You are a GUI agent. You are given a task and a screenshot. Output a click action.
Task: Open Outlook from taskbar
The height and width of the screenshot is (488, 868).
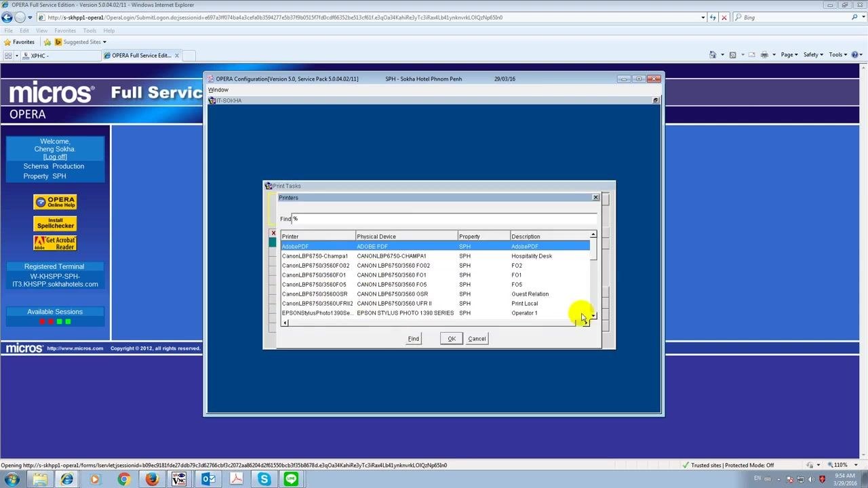tap(208, 479)
